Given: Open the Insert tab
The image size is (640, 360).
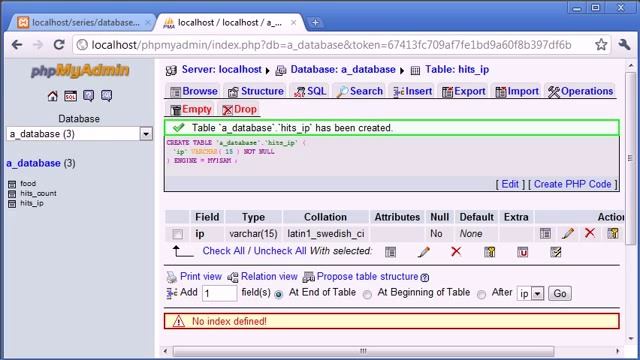Looking at the screenshot, I should (412, 91).
